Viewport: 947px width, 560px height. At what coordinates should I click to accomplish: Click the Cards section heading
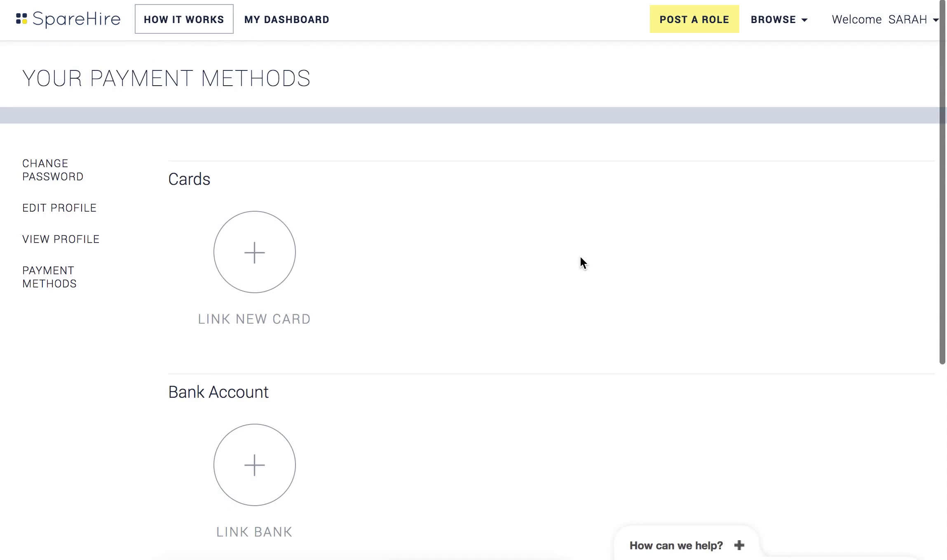click(189, 180)
